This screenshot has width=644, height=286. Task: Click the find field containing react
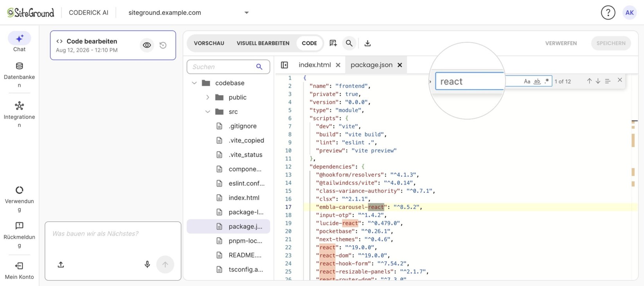pyautogui.click(x=493, y=81)
